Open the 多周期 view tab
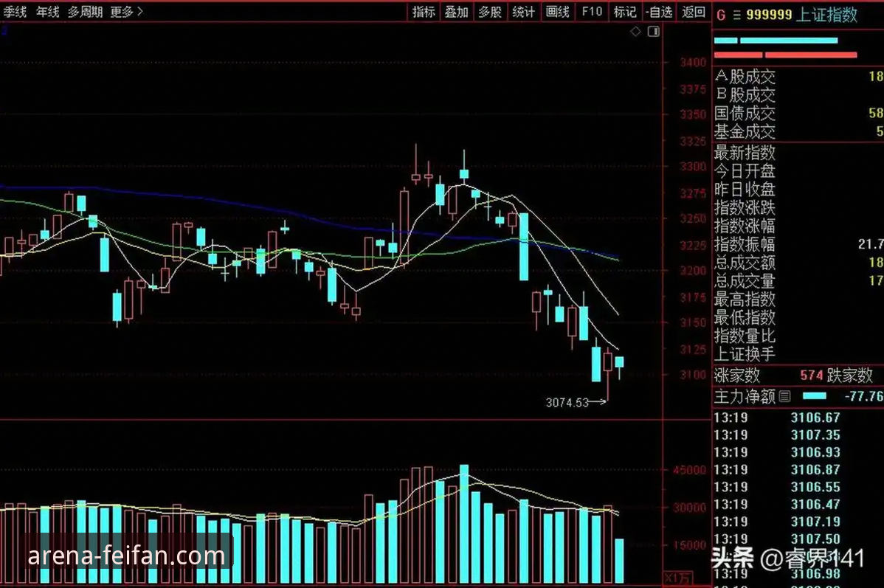The height and width of the screenshot is (588, 884). pyautogui.click(x=85, y=12)
